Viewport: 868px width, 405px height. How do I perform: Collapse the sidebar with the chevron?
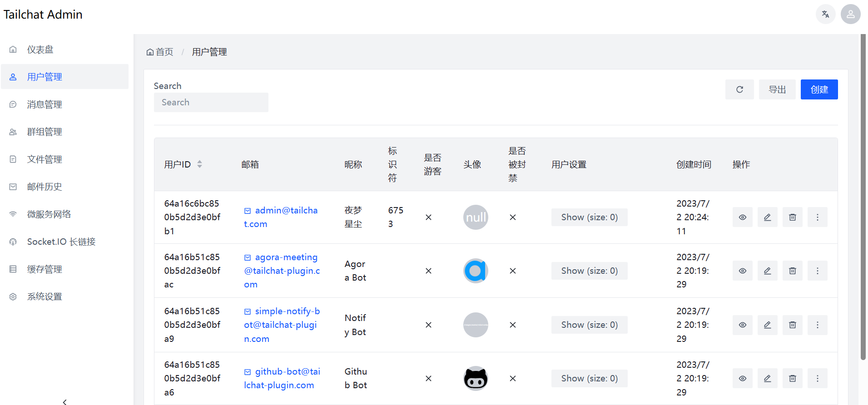click(65, 401)
